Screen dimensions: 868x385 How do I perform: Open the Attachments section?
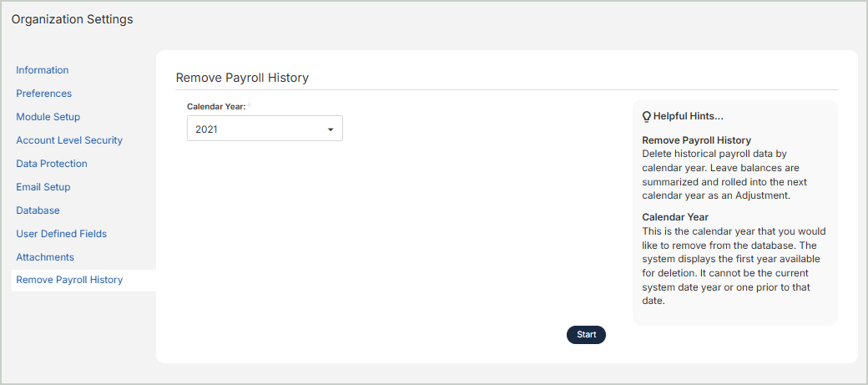click(45, 257)
